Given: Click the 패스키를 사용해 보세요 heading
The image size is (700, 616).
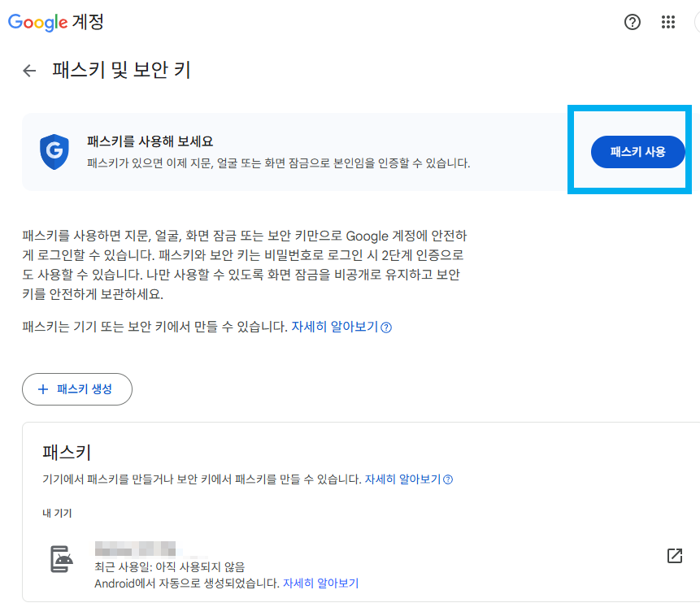Looking at the screenshot, I should click(150, 141).
